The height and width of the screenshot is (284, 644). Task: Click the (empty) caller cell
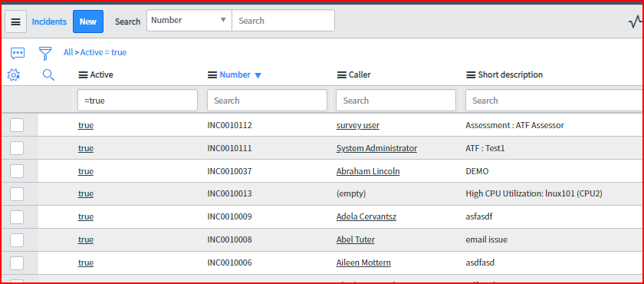351,193
